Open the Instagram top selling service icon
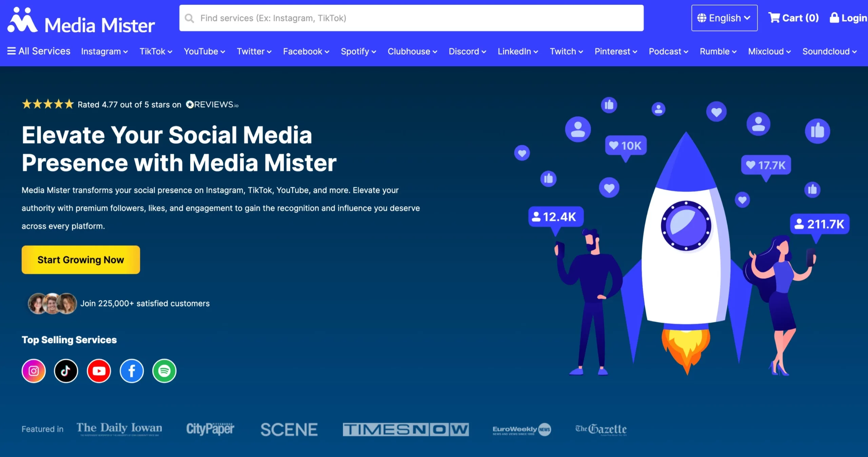 point(34,371)
